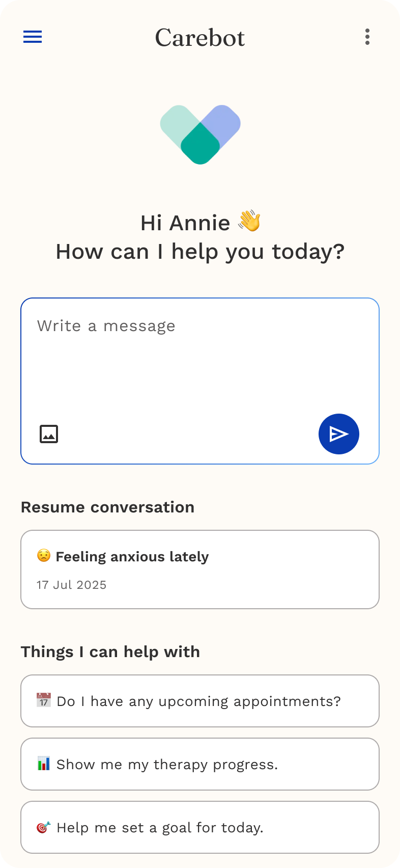This screenshot has width=400, height=868.
Task: Click the Things I can help with heading
Action: coord(110,652)
